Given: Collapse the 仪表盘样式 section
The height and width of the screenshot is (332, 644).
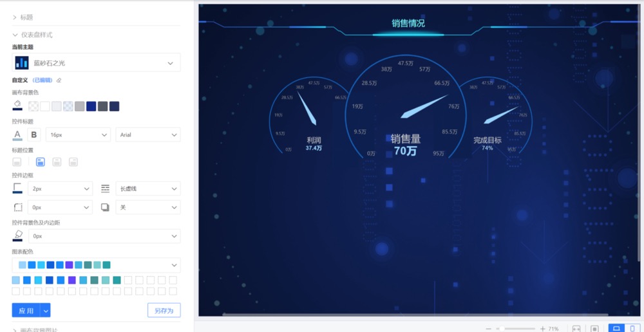Looking at the screenshot, I should coord(32,35).
